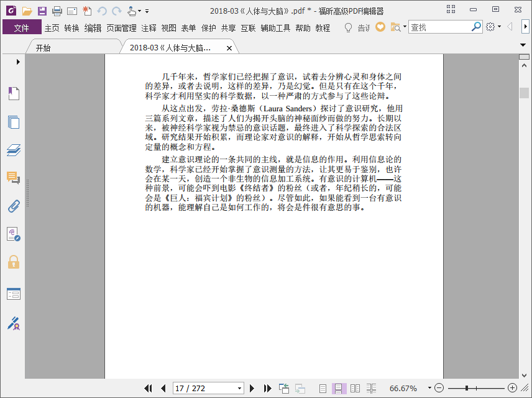Open the 教程 ribbon tab

[x=323, y=28]
